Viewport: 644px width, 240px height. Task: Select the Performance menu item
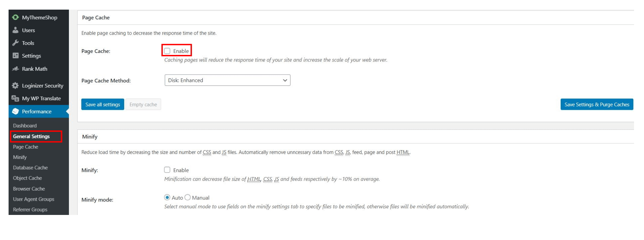click(x=39, y=112)
